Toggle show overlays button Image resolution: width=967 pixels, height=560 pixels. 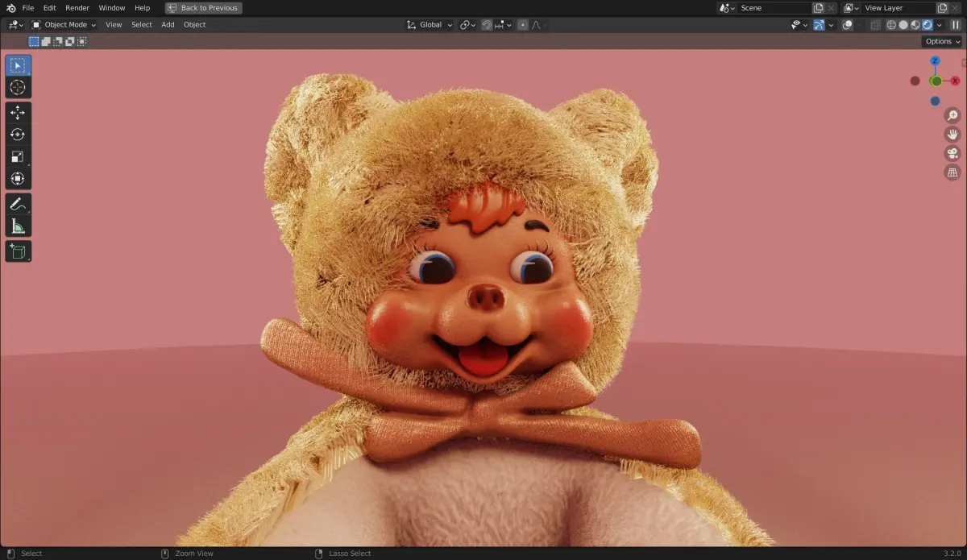pos(848,25)
